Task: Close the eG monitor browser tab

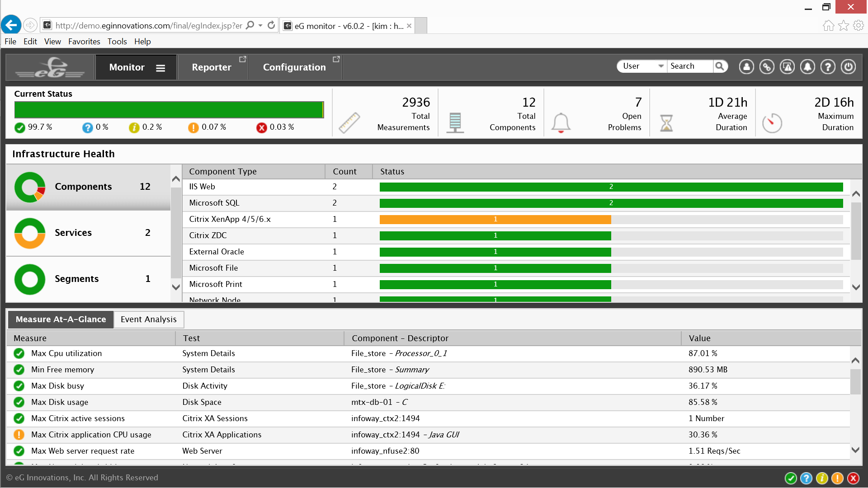Action: pyautogui.click(x=409, y=26)
